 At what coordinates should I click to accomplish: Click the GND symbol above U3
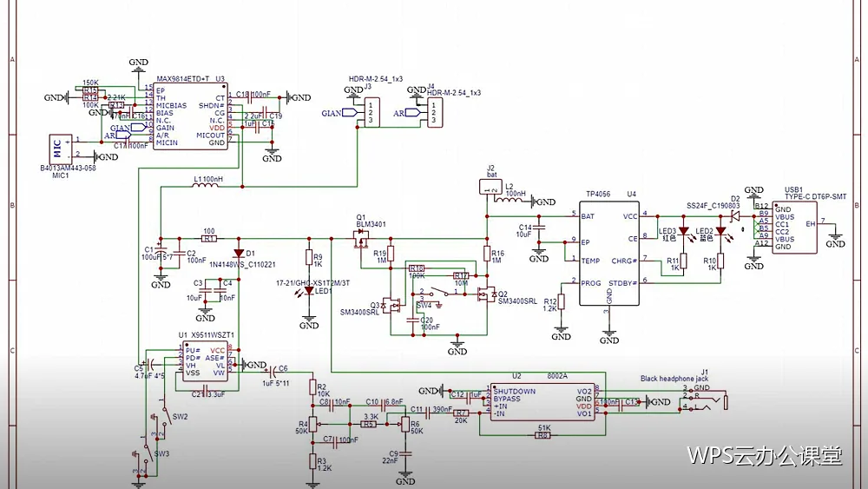click(138, 65)
